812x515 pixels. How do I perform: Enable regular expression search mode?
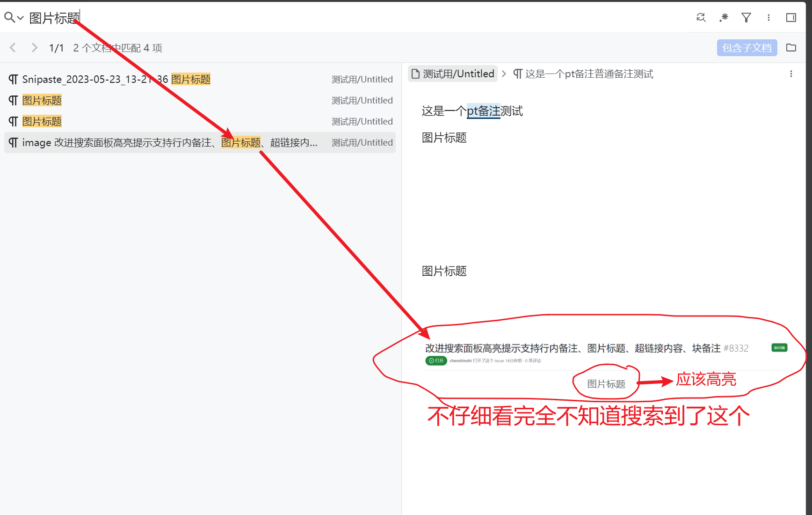click(723, 17)
